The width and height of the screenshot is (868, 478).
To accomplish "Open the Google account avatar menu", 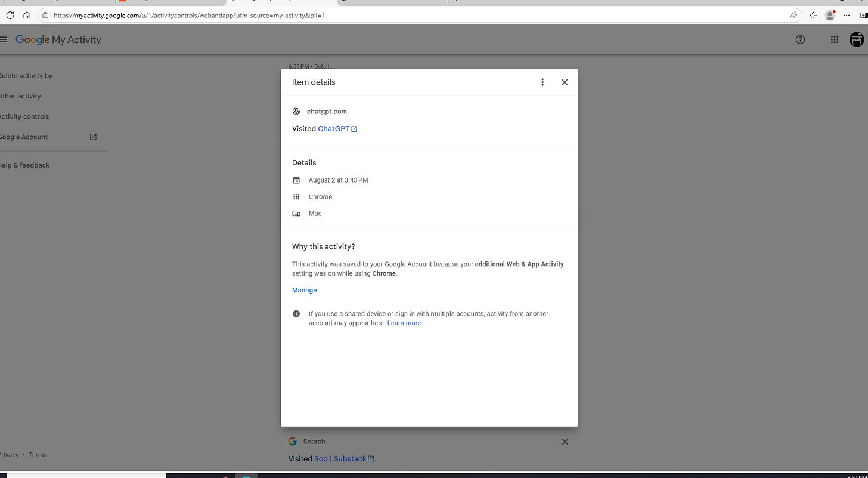I will pyautogui.click(x=857, y=39).
